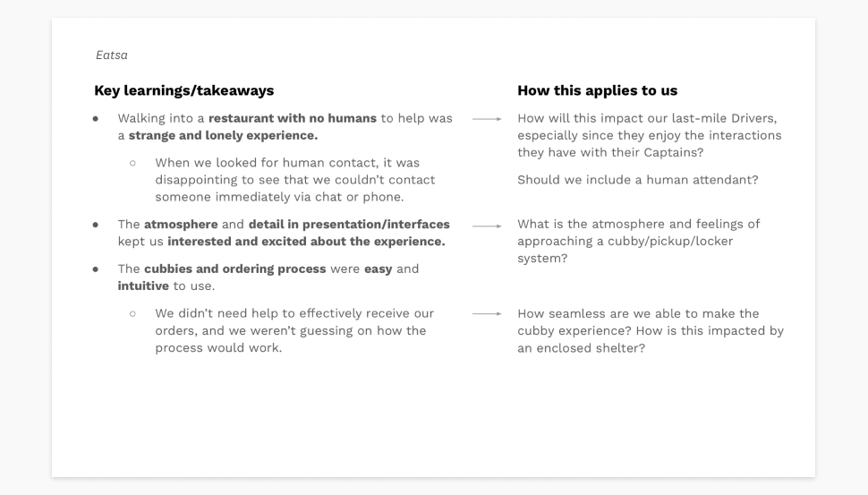Click the bold text "interested and excited about the experience."
The height and width of the screenshot is (495, 868).
306,242
